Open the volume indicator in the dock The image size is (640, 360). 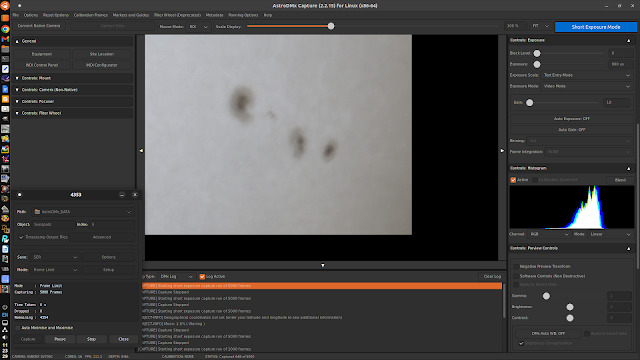click(x=5, y=338)
